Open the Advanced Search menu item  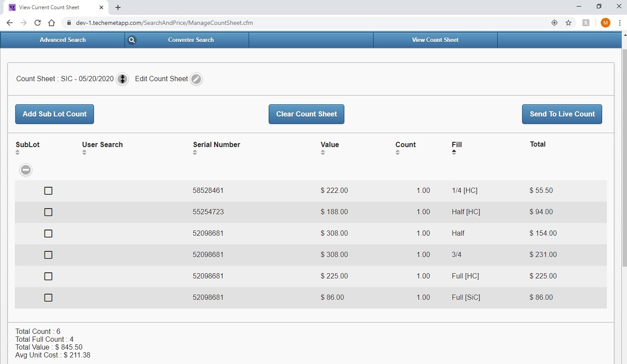[62, 40]
